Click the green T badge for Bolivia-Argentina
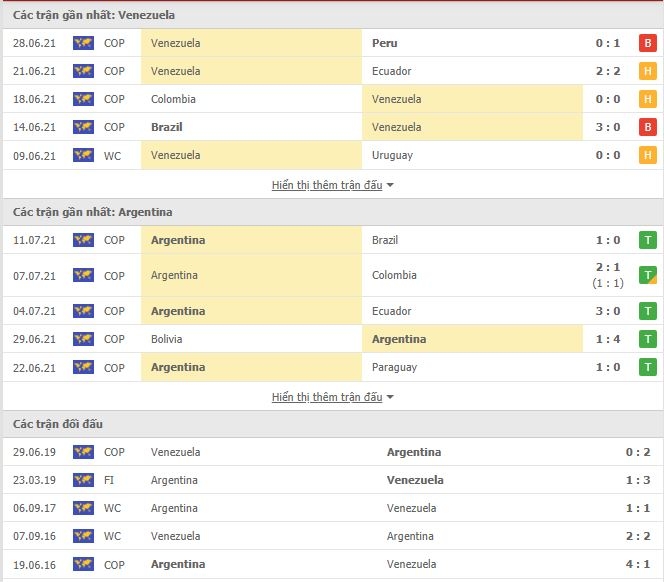The image size is (664, 582). click(647, 339)
